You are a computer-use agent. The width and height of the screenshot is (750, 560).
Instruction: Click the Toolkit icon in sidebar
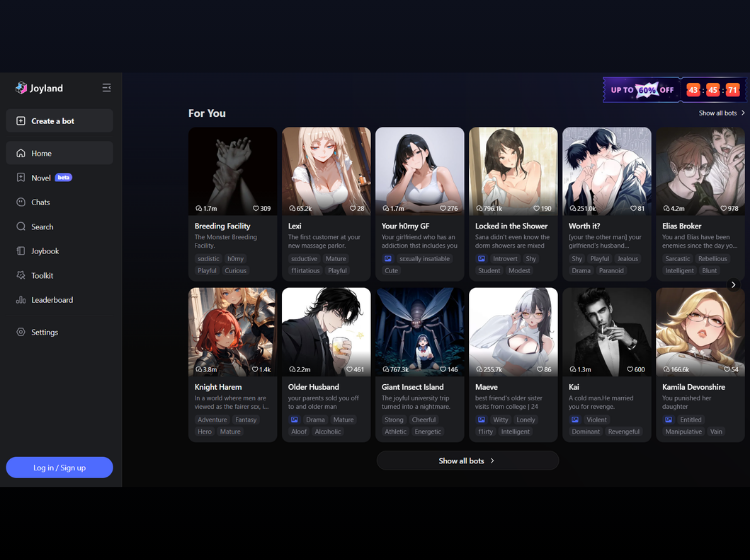[21, 275]
